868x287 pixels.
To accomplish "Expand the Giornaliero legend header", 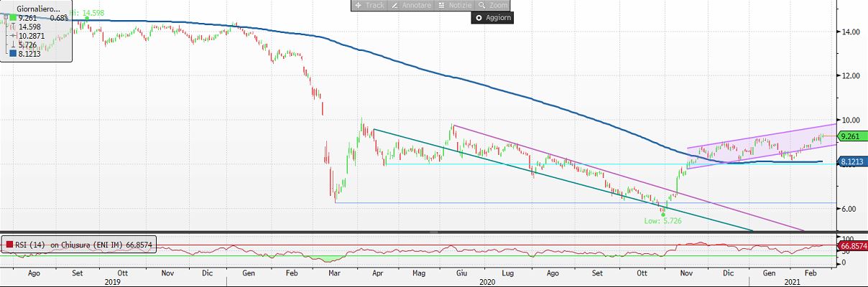I will click(x=36, y=7).
